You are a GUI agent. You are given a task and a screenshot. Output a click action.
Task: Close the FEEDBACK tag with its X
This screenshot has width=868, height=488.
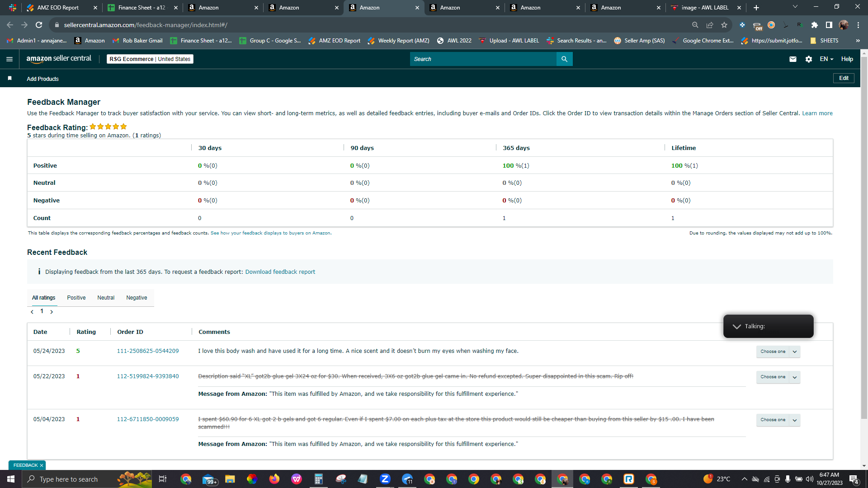(42, 465)
